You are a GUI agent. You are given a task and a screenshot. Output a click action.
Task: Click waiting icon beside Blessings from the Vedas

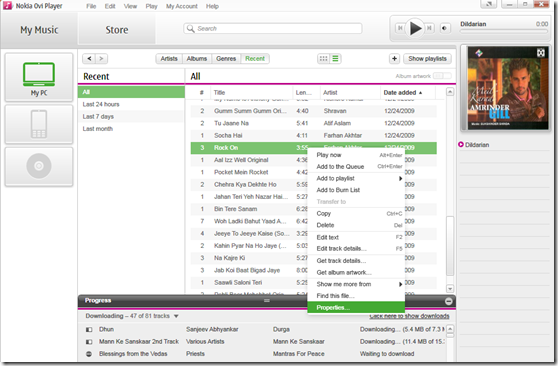click(x=89, y=354)
